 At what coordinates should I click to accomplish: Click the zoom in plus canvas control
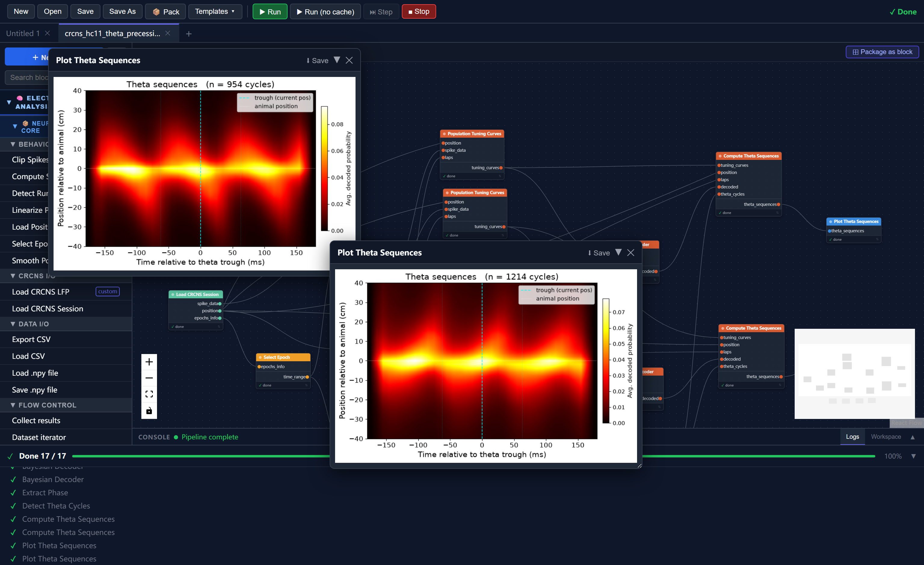point(149,362)
